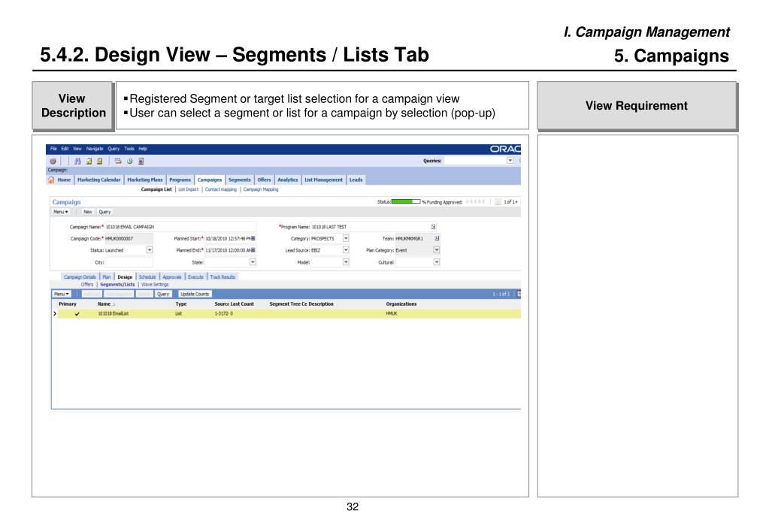Open the List Import link
769x532 pixels.
point(189,189)
